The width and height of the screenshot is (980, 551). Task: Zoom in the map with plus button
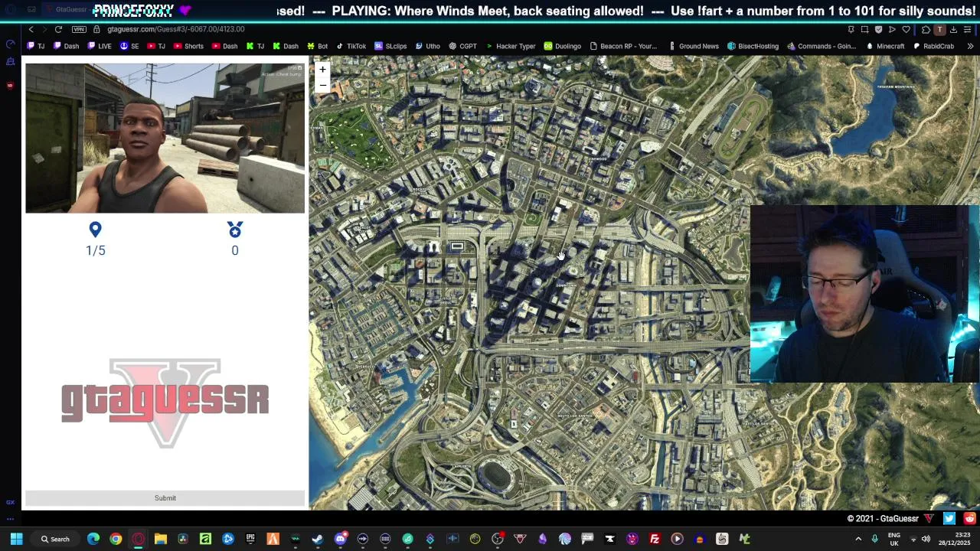[x=322, y=70]
